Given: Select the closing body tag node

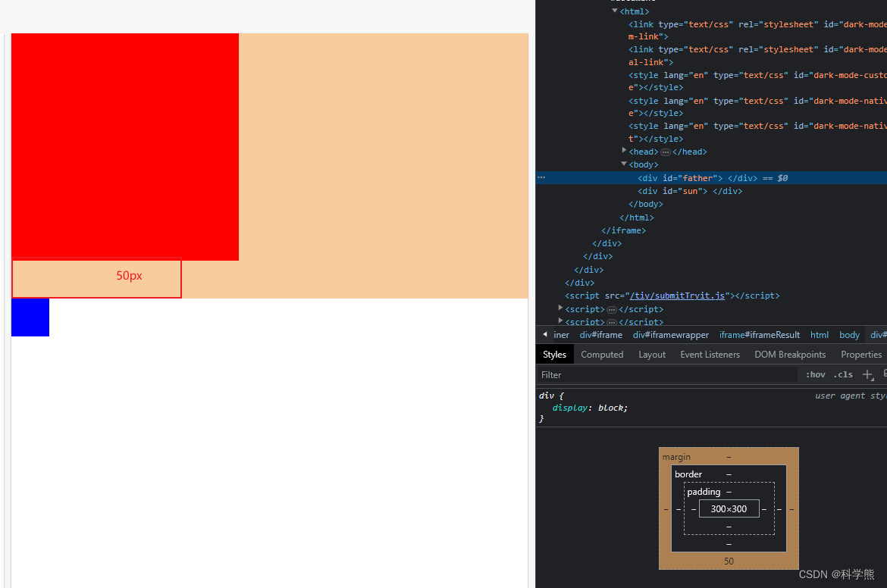Looking at the screenshot, I should (645, 204).
